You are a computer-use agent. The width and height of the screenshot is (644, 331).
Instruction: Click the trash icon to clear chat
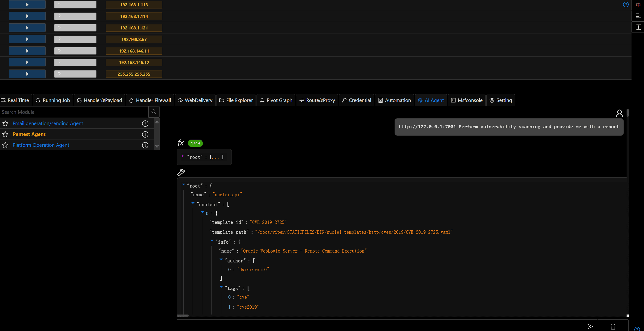tap(613, 326)
